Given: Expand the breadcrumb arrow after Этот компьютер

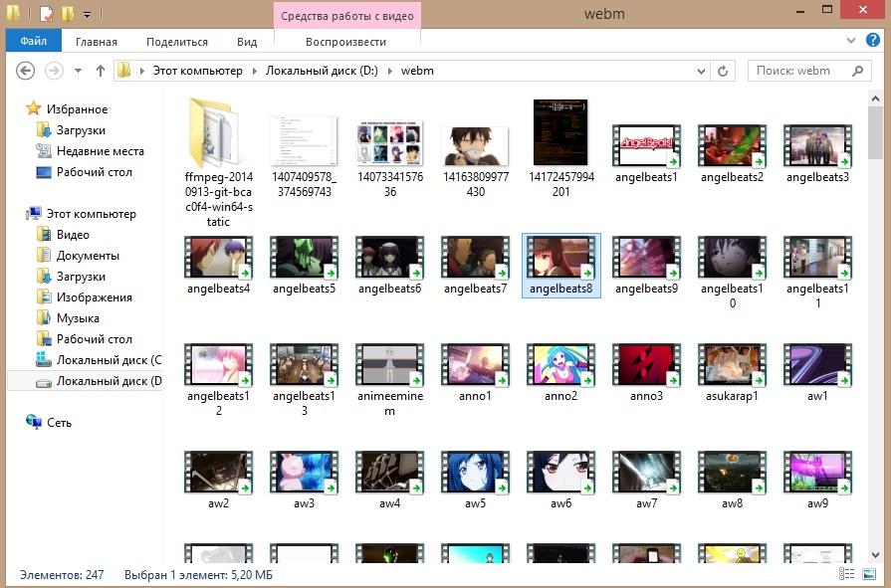Looking at the screenshot, I should tap(254, 71).
